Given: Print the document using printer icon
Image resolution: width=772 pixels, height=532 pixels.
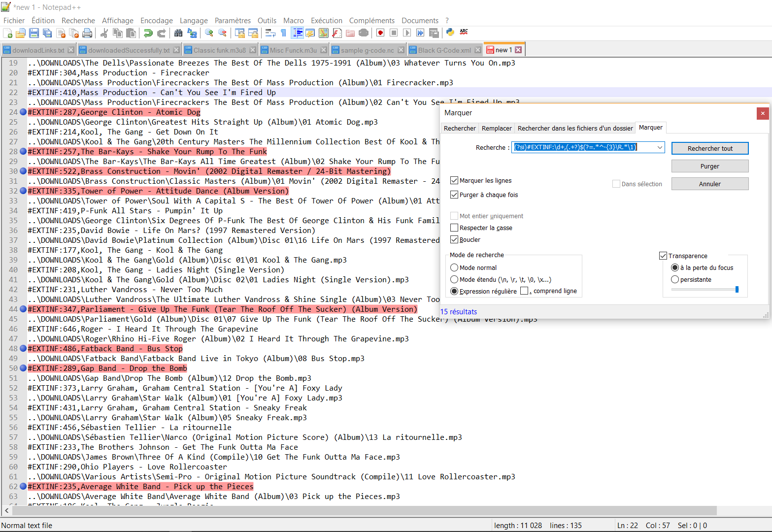Looking at the screenshot, I should 87,33.
